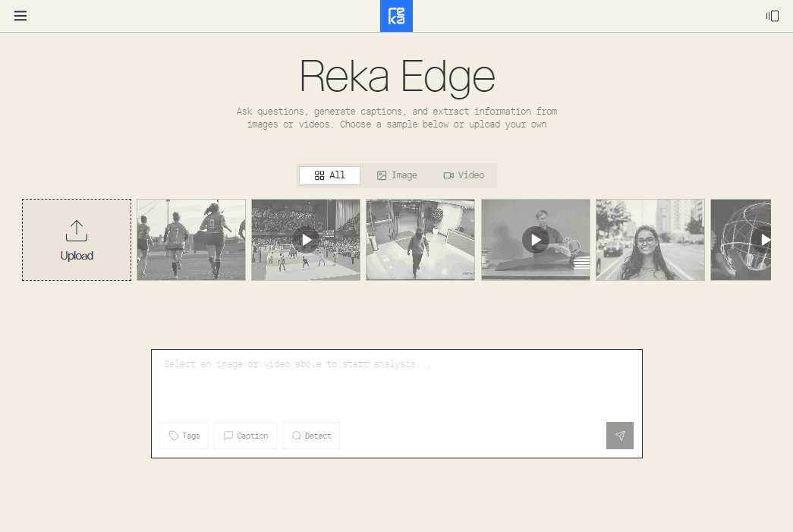
Task: Click the Reka logo in the header
Action: click(x=396, y=15)
